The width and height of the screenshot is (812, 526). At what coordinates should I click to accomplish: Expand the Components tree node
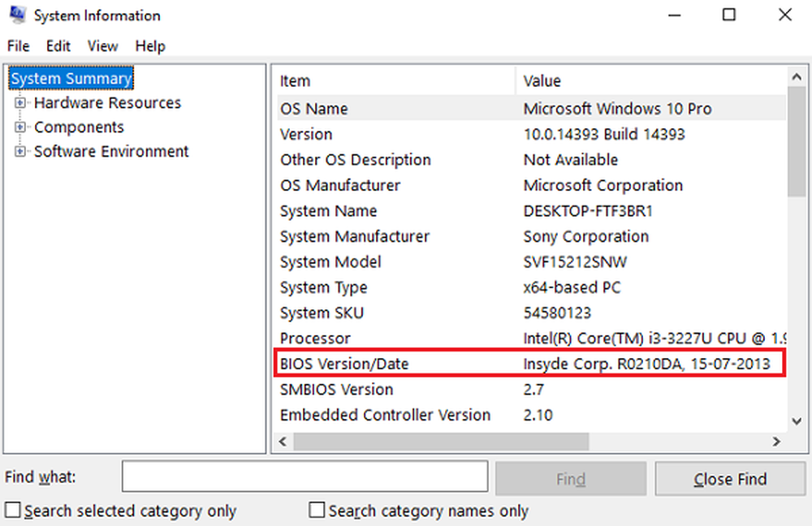[x=20, y=127]
